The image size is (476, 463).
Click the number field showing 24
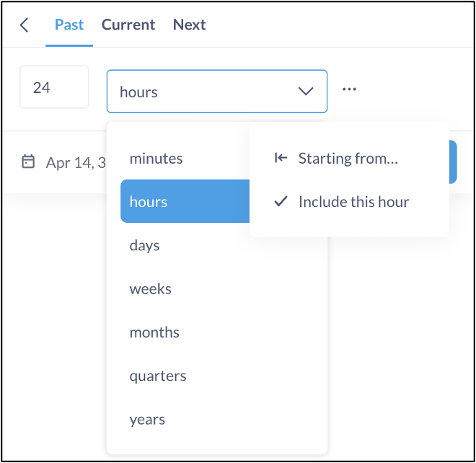tap(54, 87)
